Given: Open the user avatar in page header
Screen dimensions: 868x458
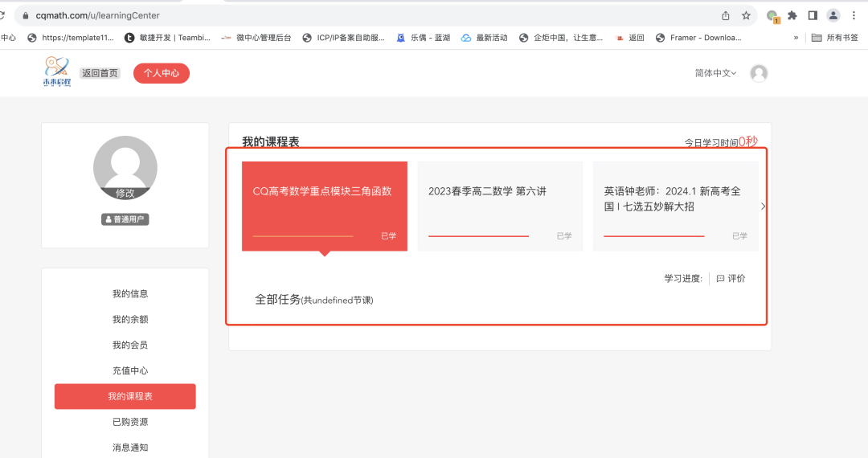Looking at the screenshot, I should [759, 73].
